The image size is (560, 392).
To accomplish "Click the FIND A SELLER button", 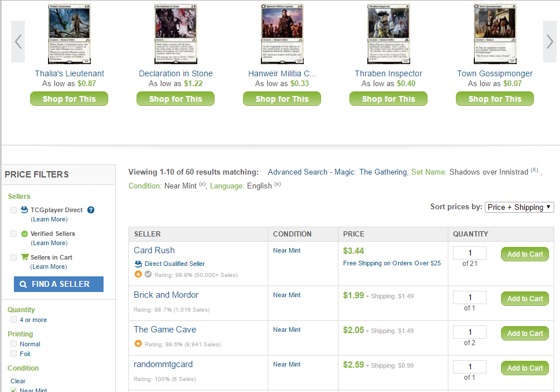I will tap(58, 284).
